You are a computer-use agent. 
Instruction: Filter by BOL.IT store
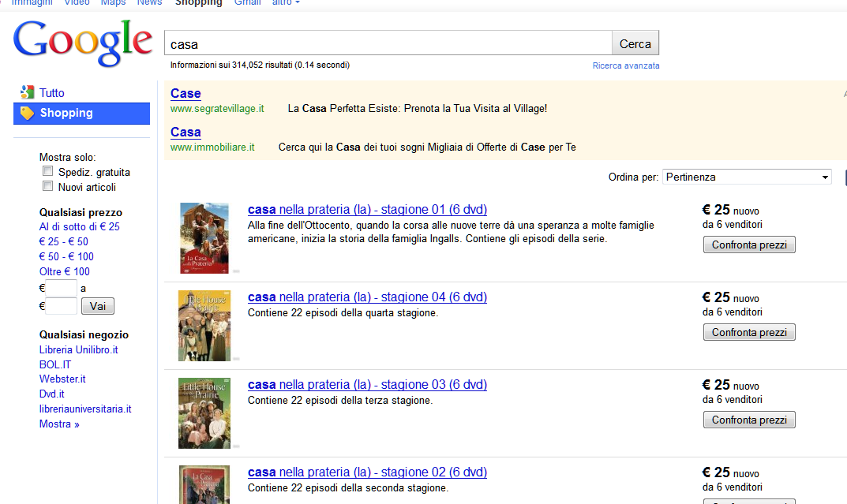pos(54,364)
